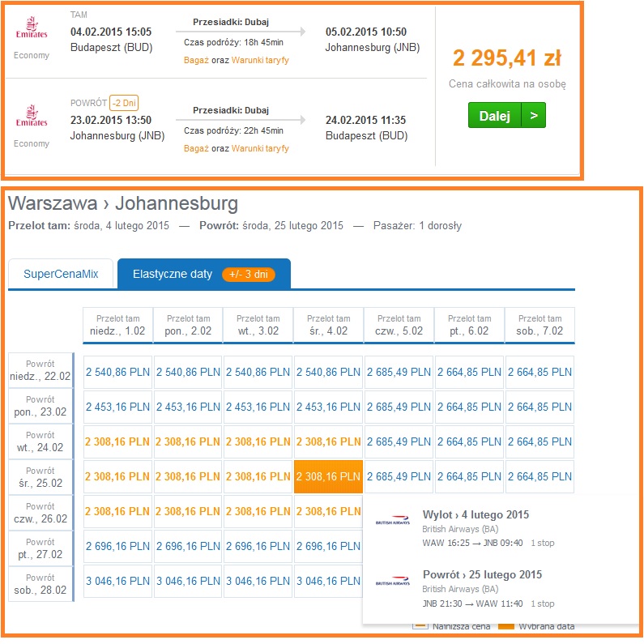This screenshot has height=644, width=644.
Task: Choose 2 696,16 PLN for 1.02 and 27.02
Action: (118, 546)
